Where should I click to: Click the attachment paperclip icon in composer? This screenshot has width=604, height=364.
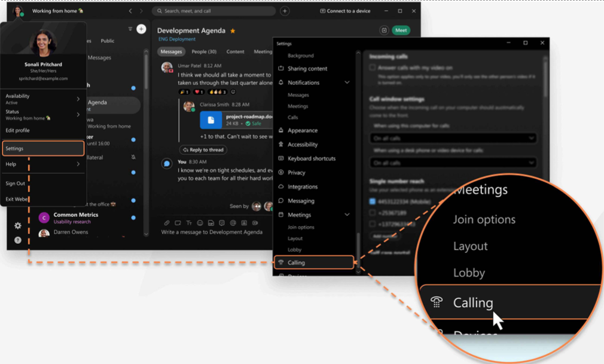167,223
